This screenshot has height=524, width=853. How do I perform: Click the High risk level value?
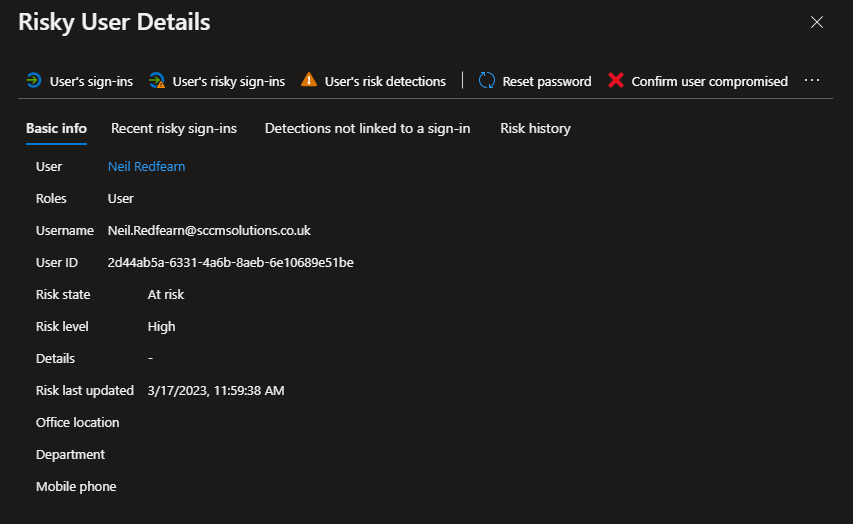161,327
